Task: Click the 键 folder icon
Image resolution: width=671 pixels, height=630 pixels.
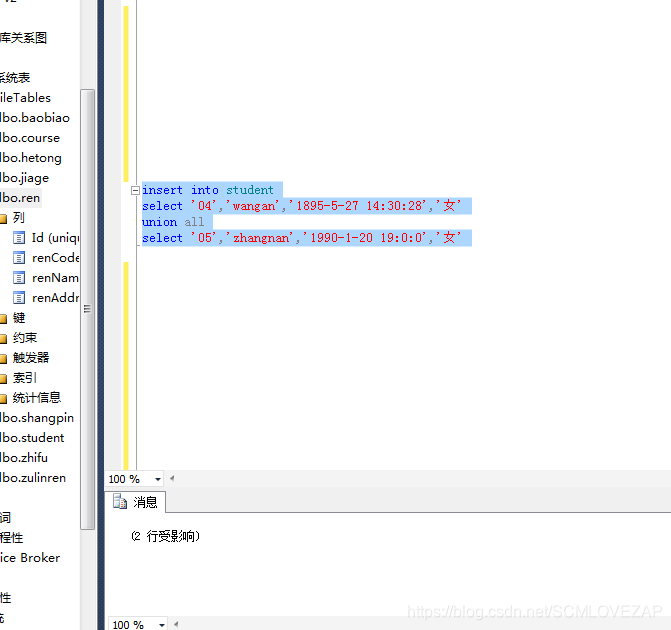Action: coord(3,318)
